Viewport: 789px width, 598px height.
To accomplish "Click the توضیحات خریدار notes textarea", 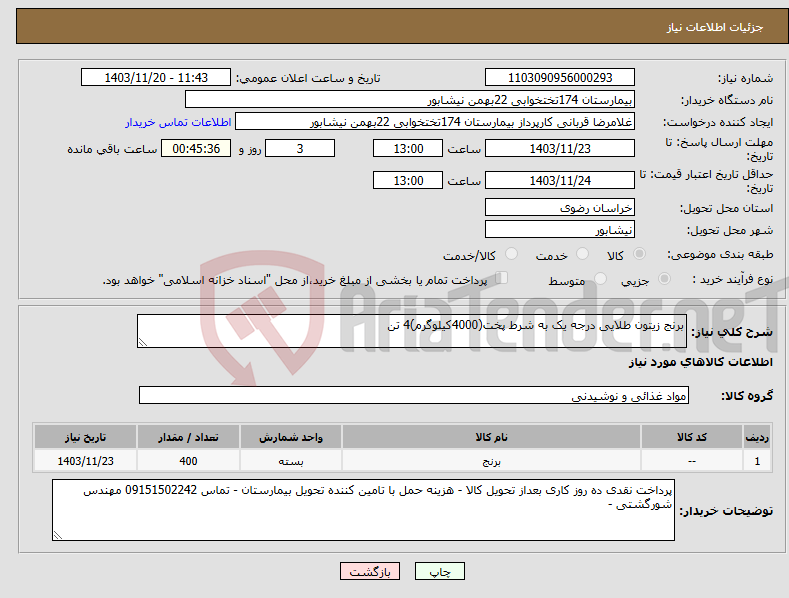I will pyautogui.click(x=363, y=510).
